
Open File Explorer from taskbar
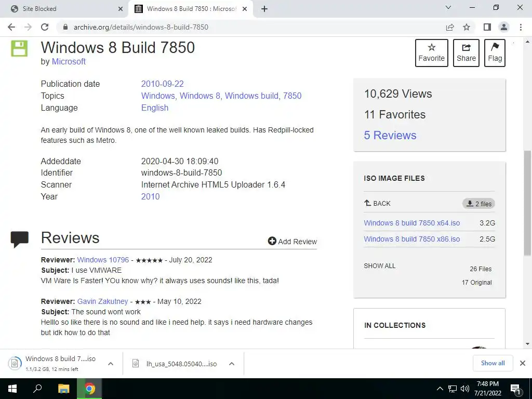[63, 389]
